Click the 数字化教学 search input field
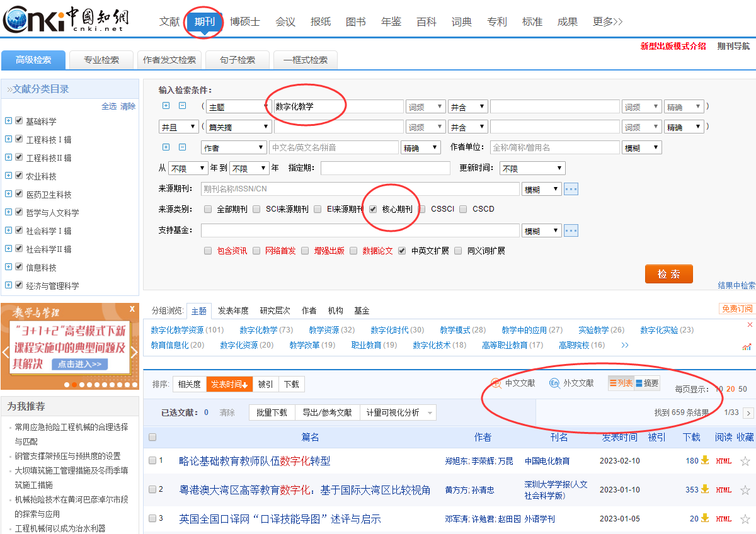This screenshot has height=534, width=756. [x=338, y=107]
